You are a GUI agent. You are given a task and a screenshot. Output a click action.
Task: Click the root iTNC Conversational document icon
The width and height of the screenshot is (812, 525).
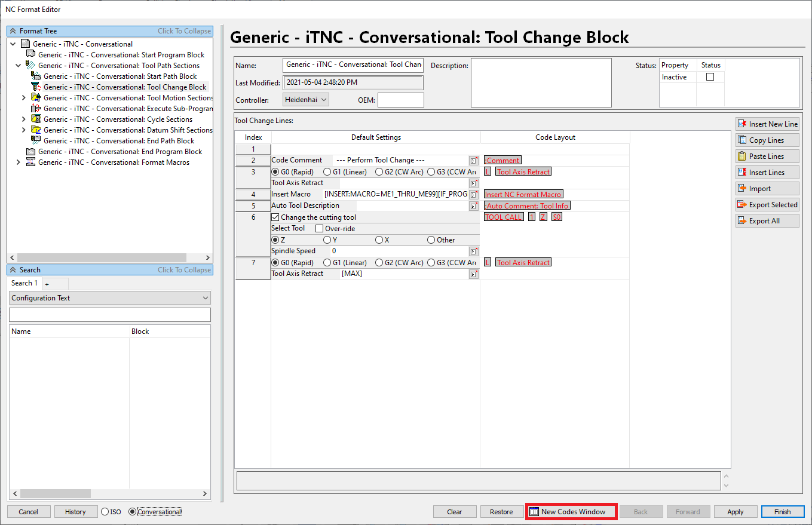25,44
